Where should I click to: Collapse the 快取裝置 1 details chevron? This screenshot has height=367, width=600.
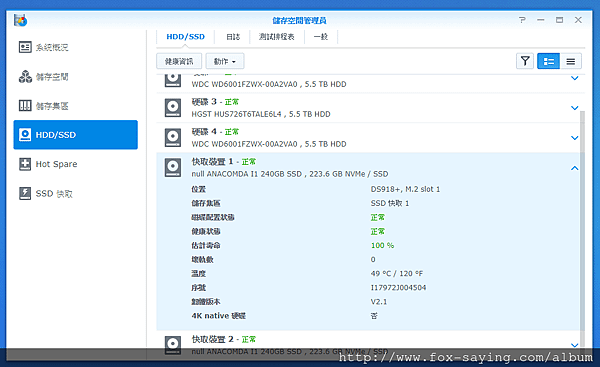coord(574,168)
